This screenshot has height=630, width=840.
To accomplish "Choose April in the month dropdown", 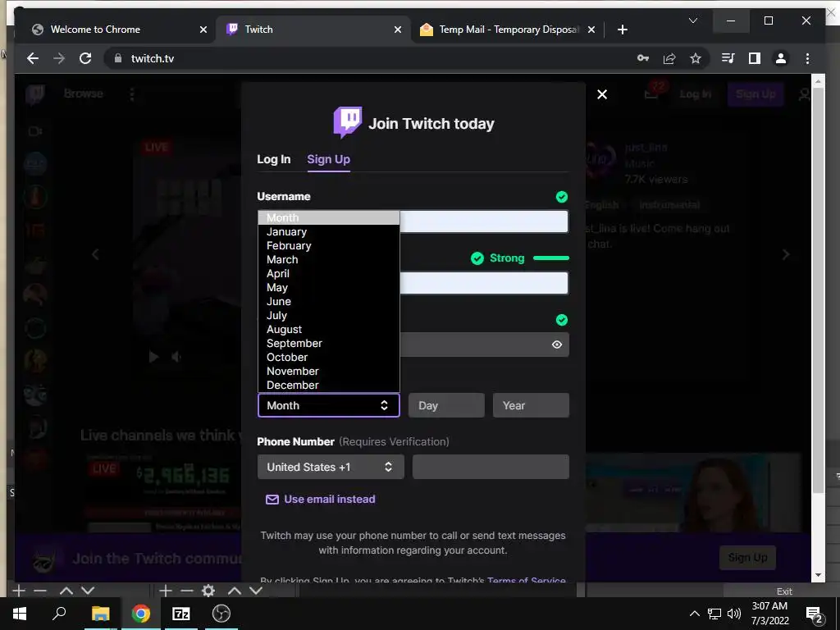I will [x=328, y=274].
